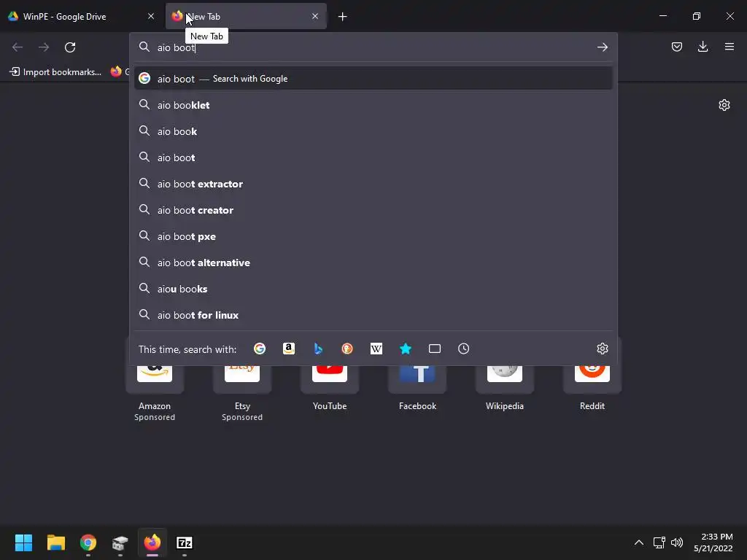Search with Amazon one-off icon
Viewport: 747px width, 560px height.
click(289, 349)
